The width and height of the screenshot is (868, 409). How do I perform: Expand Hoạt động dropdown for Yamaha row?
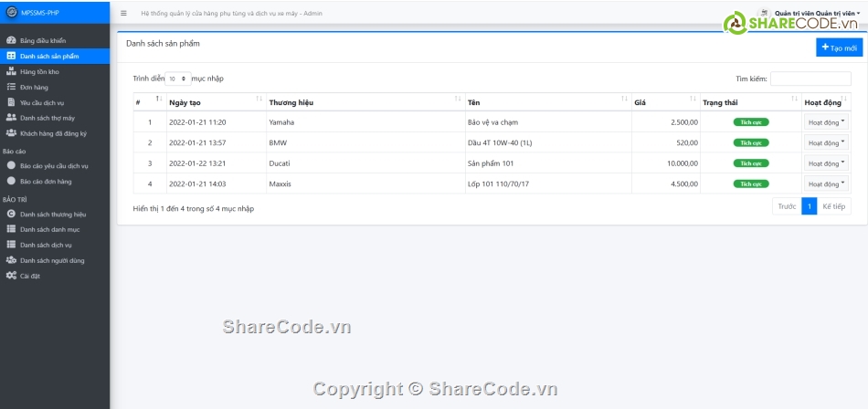pos(826,121)
